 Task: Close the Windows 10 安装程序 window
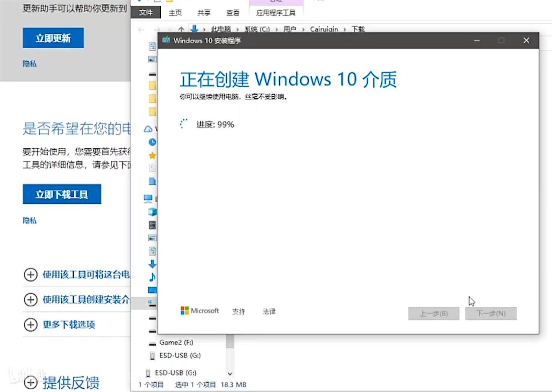click(x=526, y=40)
